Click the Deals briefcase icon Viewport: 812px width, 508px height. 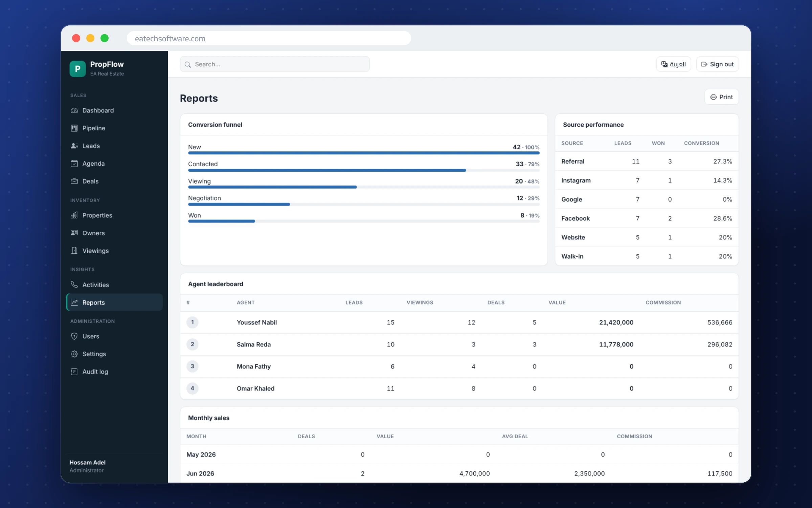coord(74,181)
